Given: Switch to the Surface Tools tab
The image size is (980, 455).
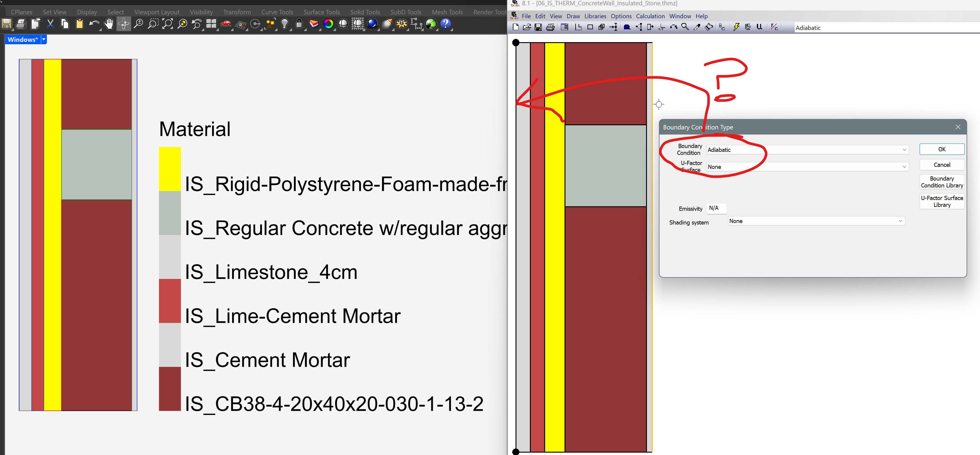Looking at the screenshot, I should (x=321, y=12).
